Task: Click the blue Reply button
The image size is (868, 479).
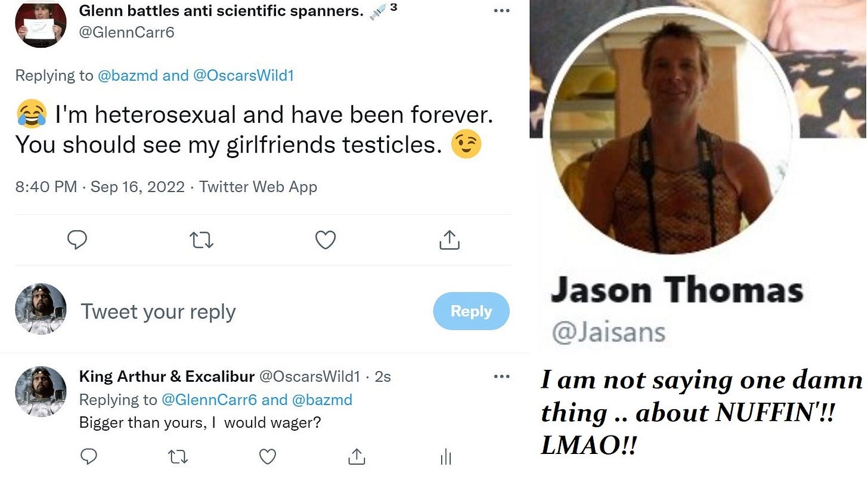Action: coord(471,311)
